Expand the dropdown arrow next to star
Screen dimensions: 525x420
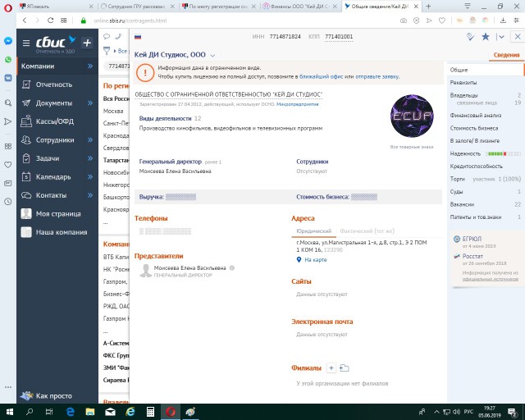[501, 37]
